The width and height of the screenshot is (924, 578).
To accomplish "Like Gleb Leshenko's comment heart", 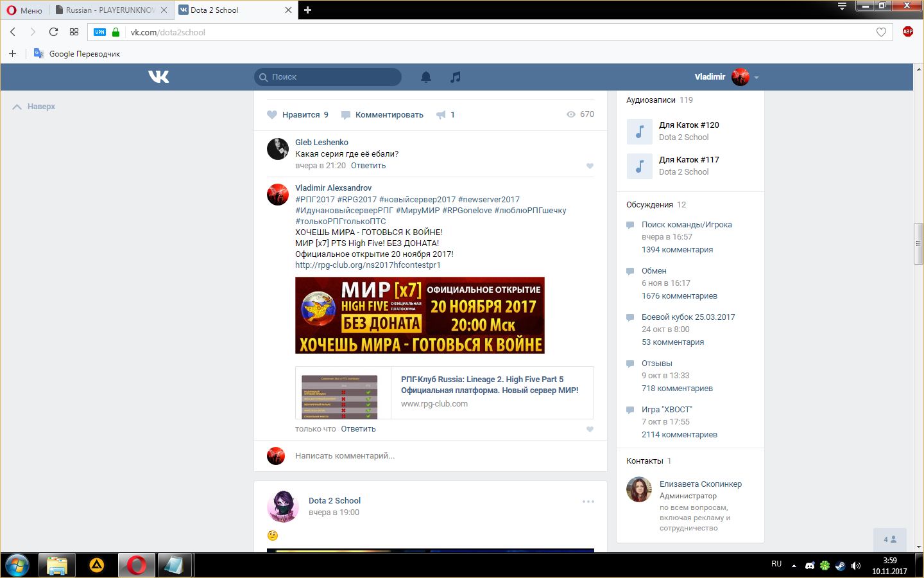I will pyautogui.click(x=590, y=166).
